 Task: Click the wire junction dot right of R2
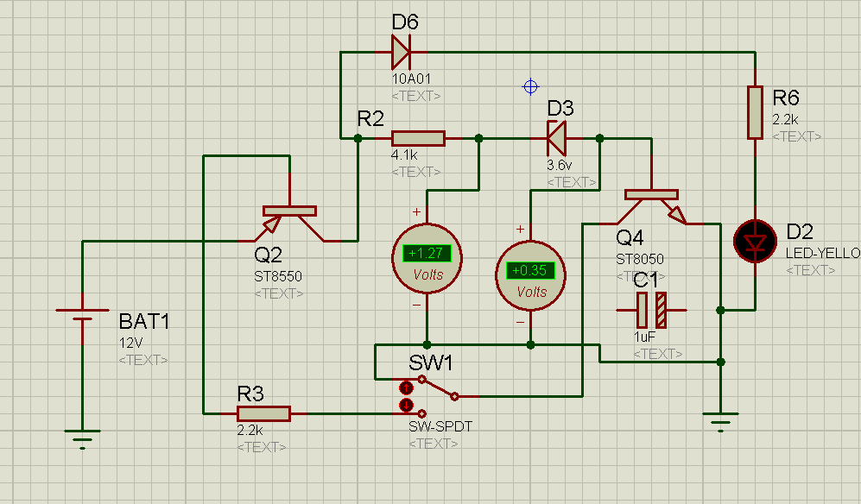point(478,138)
